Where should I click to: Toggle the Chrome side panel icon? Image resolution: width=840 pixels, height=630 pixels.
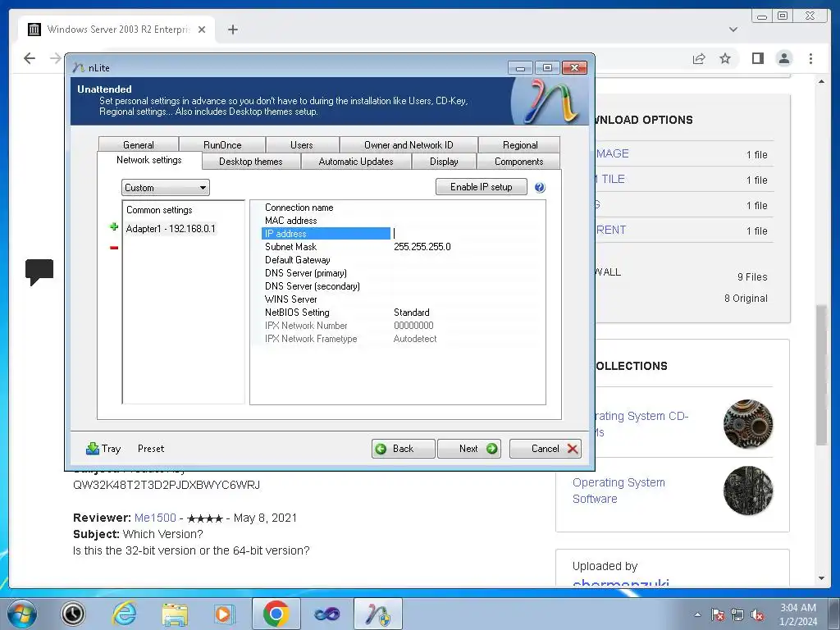point(757,58)
